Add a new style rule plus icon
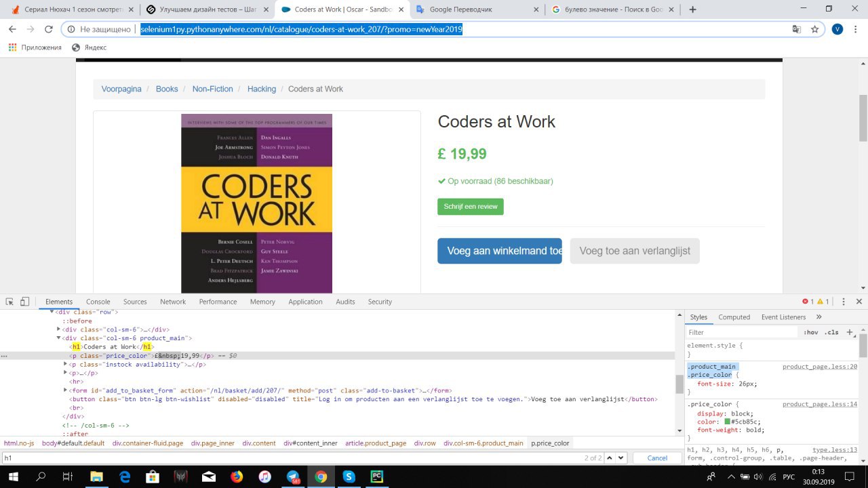The image size is (868, 488). [850, 332]
